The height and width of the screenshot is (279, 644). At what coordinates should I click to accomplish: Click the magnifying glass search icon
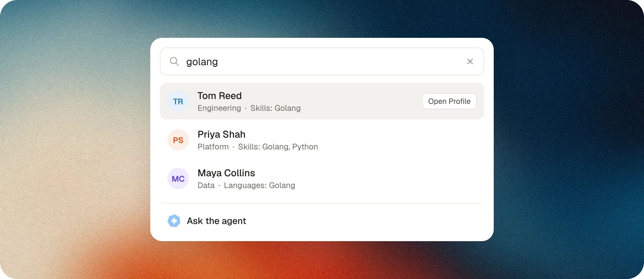[174, 61]
